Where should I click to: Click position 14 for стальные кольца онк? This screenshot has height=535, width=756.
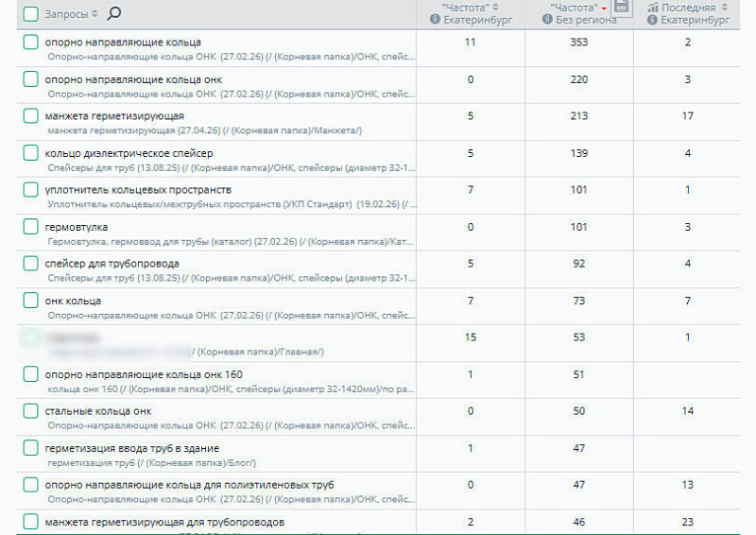coord(688,411)
